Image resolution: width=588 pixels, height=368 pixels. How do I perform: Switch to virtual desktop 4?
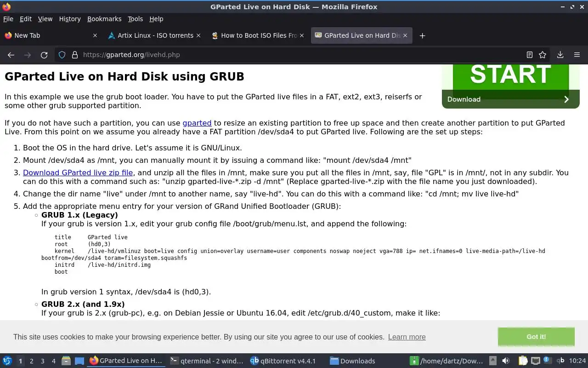point(53,361)
